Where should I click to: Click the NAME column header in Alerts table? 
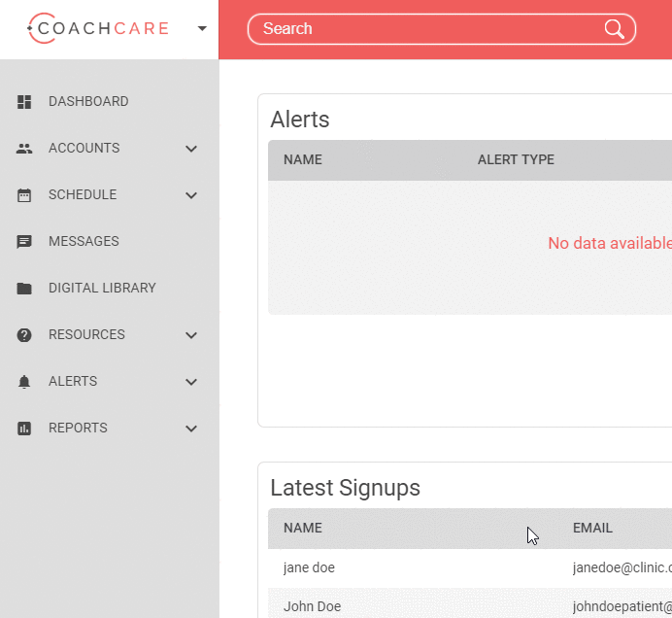303,160
